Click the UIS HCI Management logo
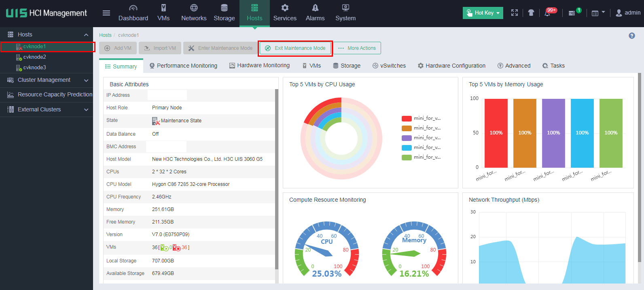 click(x=47, y=13)
